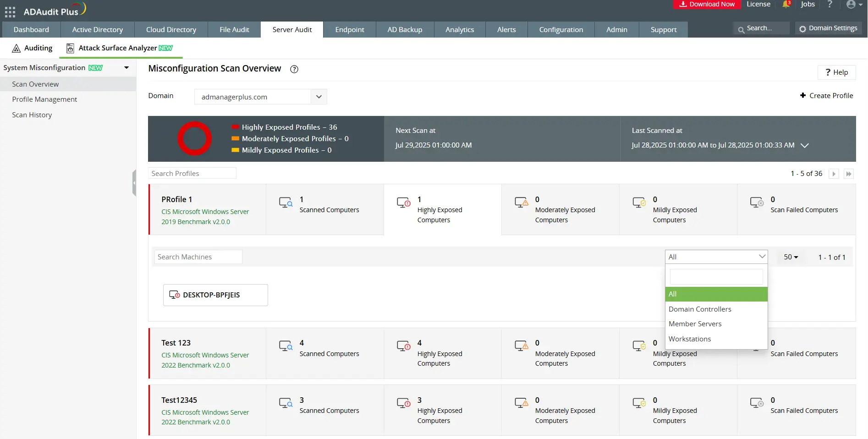Click the Domain Settings gear icon
The image size is (868, 439).
point(802,29)
